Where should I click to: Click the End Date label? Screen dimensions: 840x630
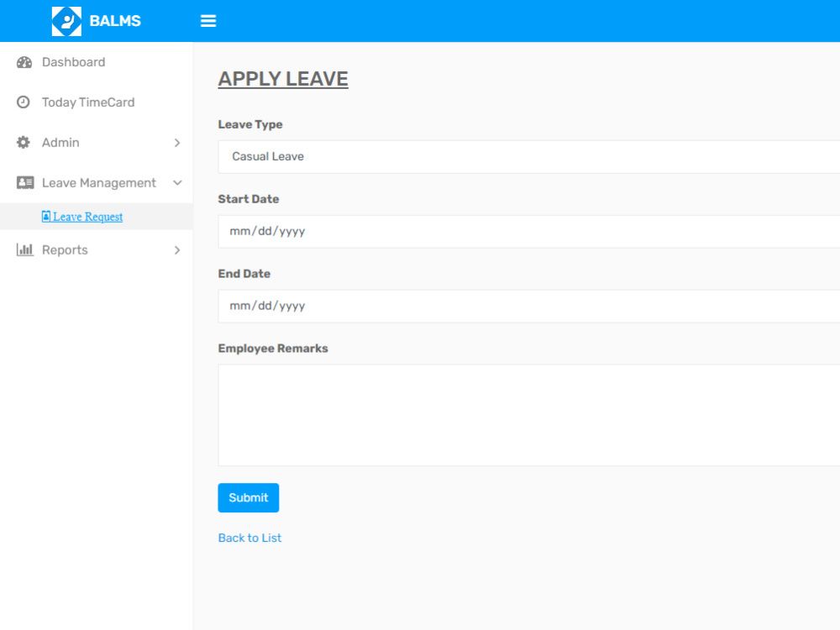244,274
